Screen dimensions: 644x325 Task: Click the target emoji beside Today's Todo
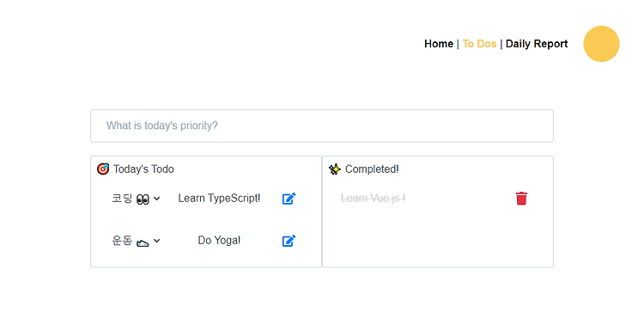coord(103,169)
